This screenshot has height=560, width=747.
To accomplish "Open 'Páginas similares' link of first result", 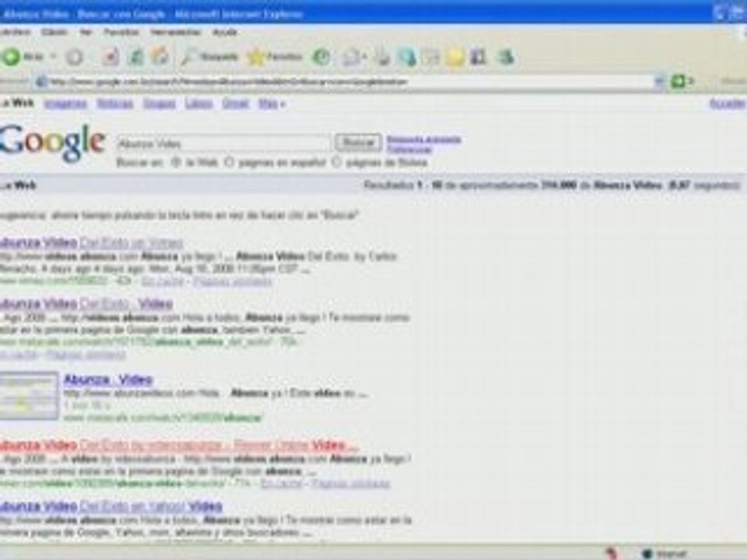I will (x=232, y=282).
